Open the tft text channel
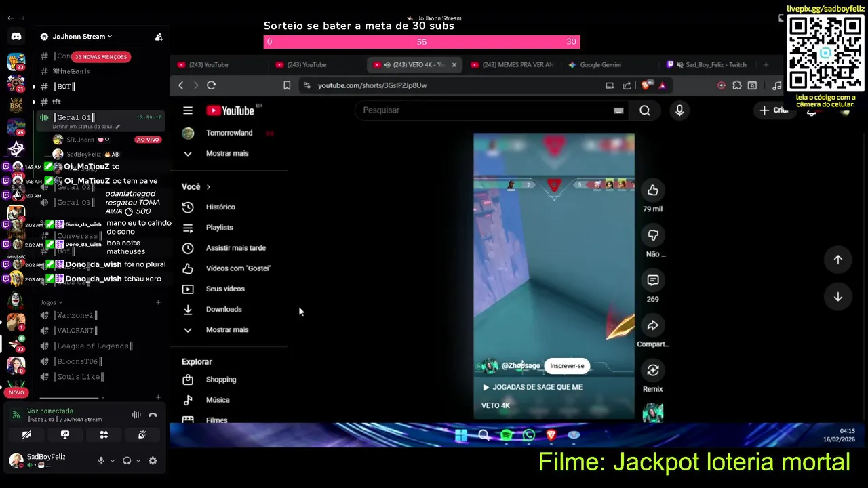 point(56,102)
